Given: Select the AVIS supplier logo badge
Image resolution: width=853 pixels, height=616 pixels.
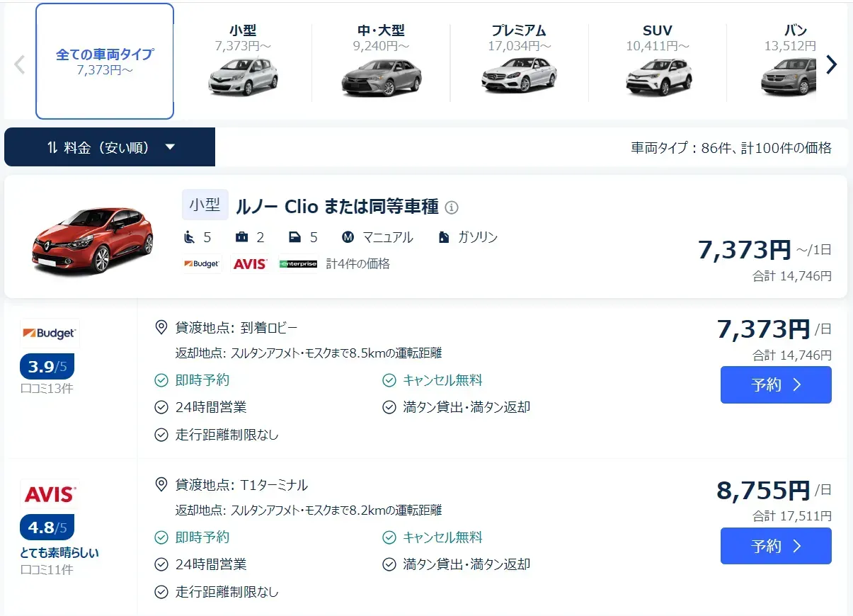Looking at the screenshot, I should 249,263.
